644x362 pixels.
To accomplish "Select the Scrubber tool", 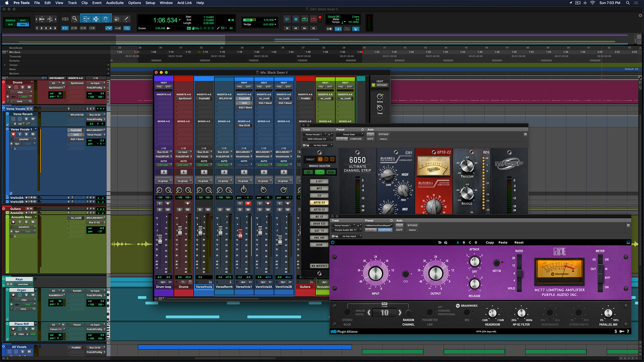I will [x=116, y=19].
